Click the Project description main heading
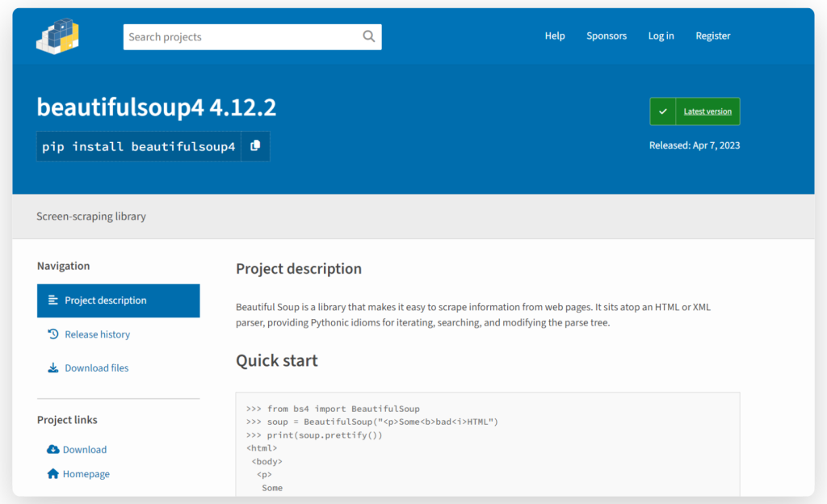Image resolution: width=827 pixels, height=504 pixels. pyautogui.click(x=299, y=268)
